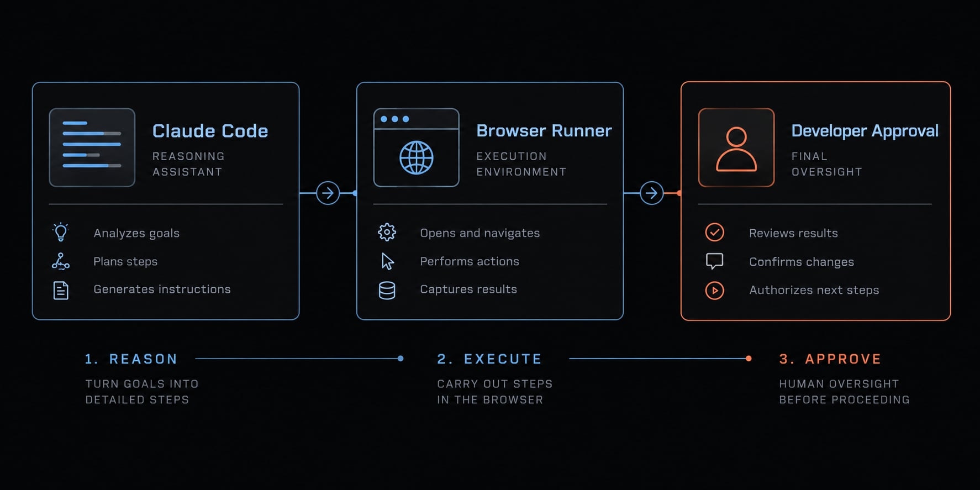Select the "1. REASON" stage heading
This screenshot has height=490, width=980.
(x=131, y=359)
